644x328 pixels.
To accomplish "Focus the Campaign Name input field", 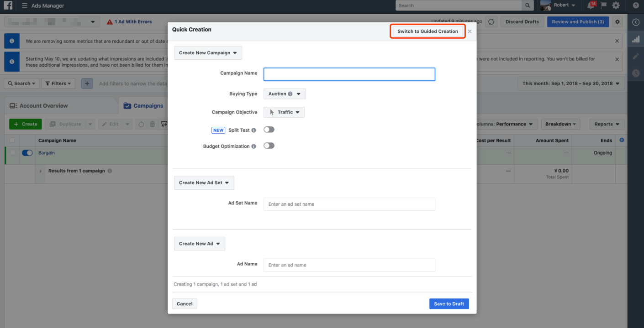I will (x=349, y=74).
